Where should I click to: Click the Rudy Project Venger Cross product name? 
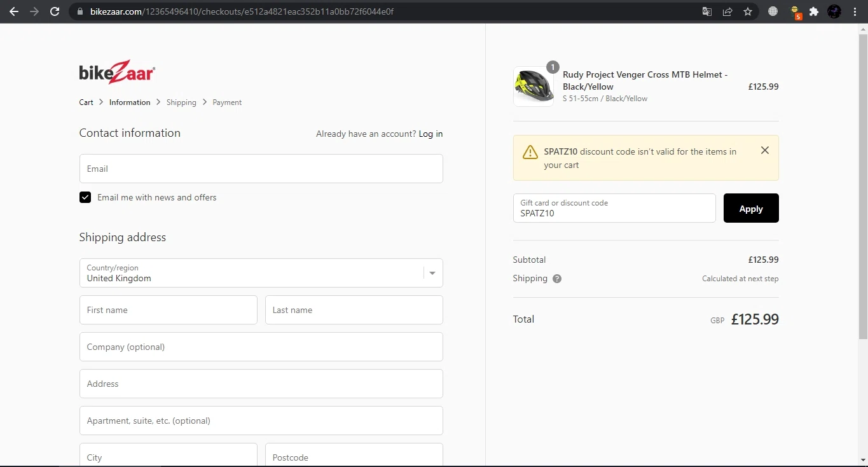pos(645,80)
